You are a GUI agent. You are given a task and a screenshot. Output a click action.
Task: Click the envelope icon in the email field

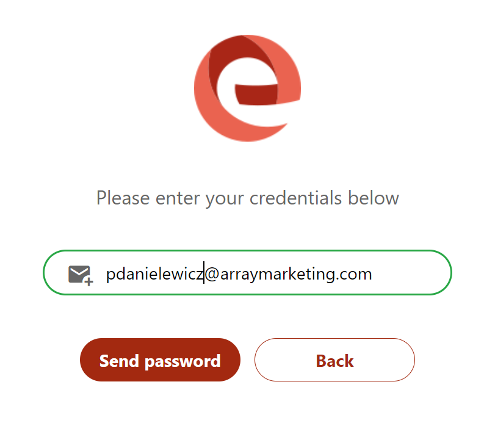[x=79, y=274]
